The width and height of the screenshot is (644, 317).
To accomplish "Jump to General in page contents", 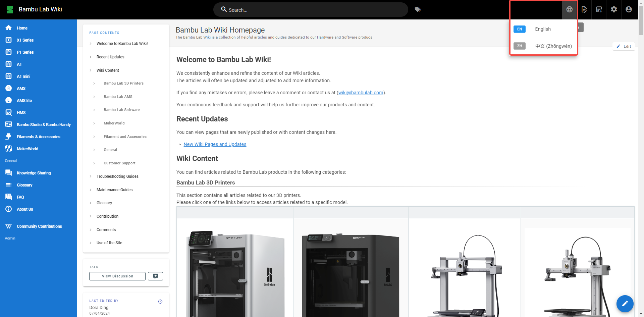I will pos(110,150).
